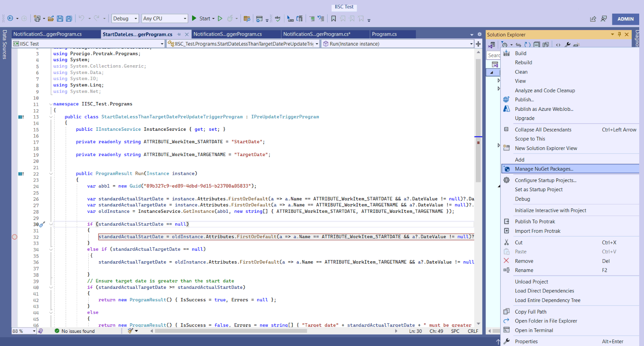Click Collapse All icon in Solution Explorer
This screenshot has height=346, width=644.
click(x=537, y=45)
